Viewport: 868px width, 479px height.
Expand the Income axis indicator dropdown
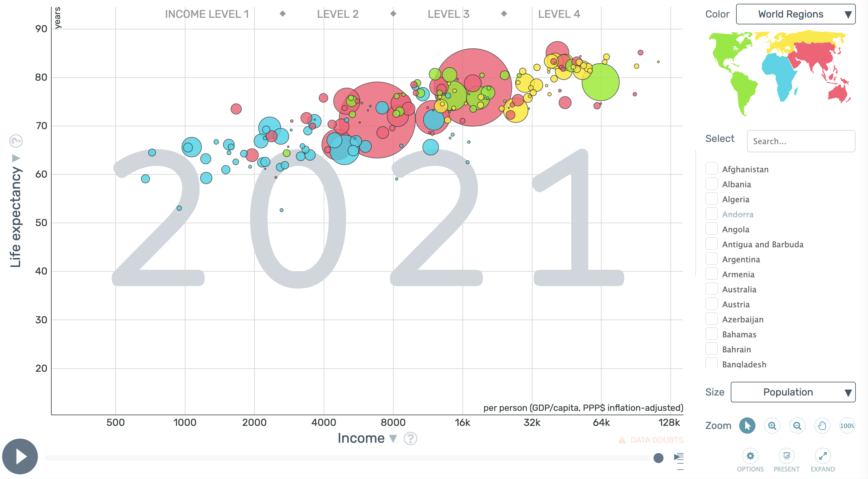(x=392, y=438)
